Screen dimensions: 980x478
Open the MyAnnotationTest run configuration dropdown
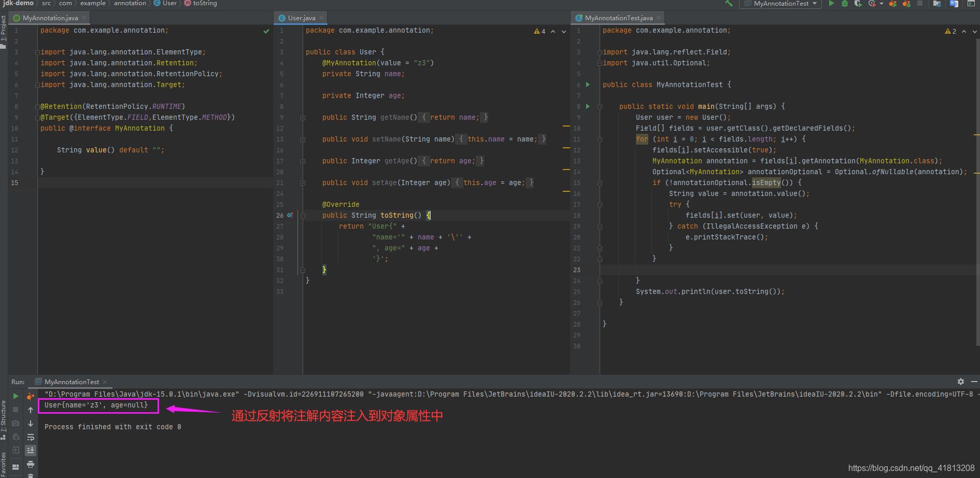coord(781,4)
